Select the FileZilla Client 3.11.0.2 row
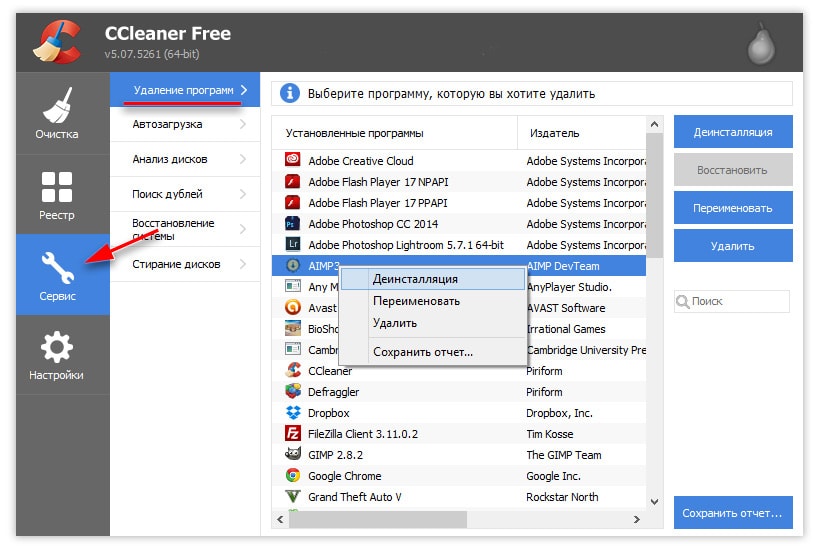The width and height of the screenshot is (820, 552). pos(459,434)
